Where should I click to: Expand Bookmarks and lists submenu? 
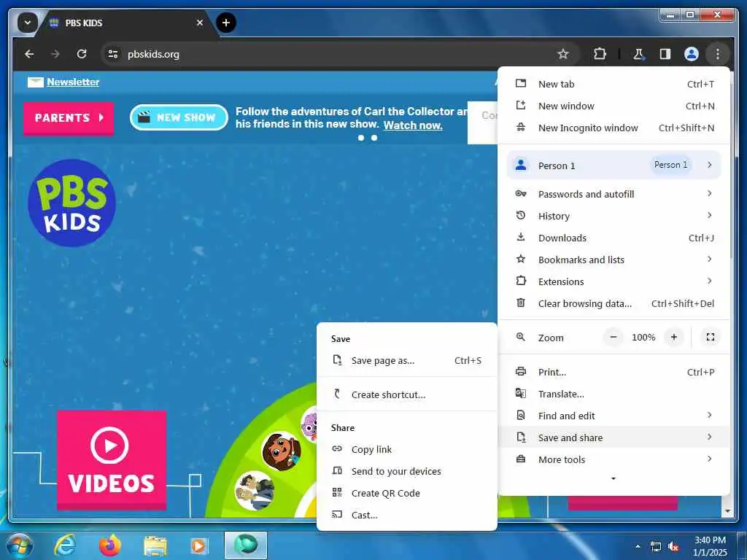614,260
